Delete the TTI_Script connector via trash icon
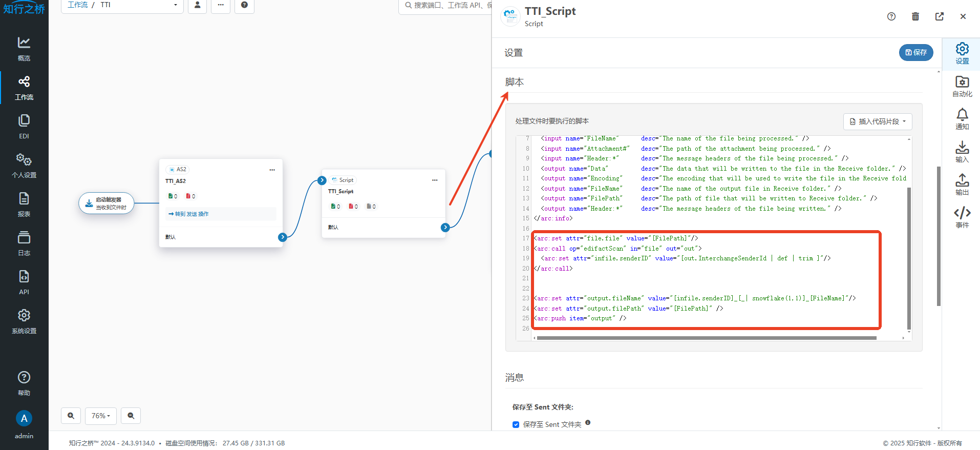 pos(915,16)
